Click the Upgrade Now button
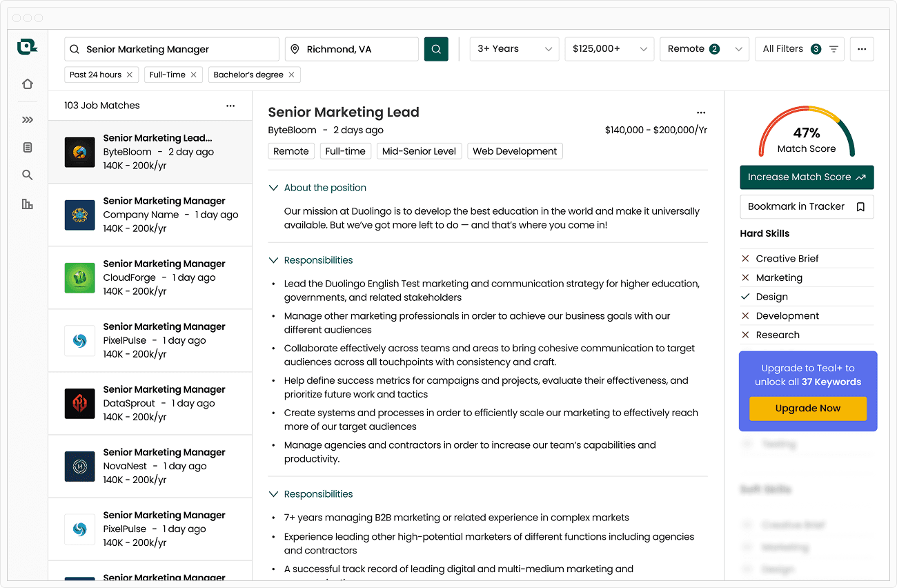The image size is (897, 588). click(807, 409)
